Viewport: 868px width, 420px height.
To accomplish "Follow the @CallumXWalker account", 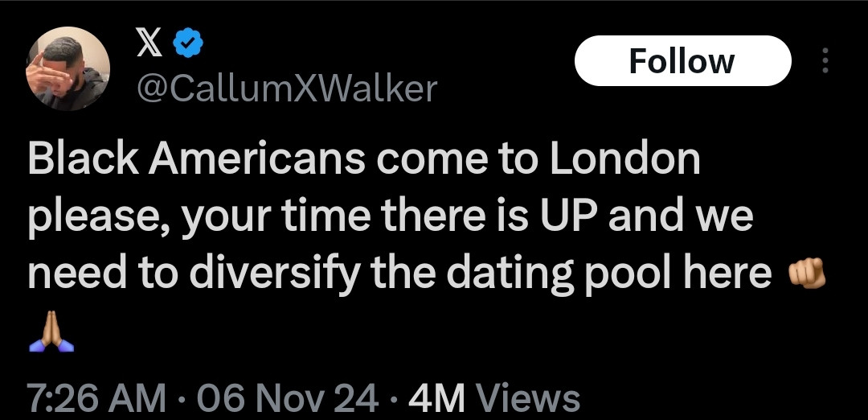I will [682, 61].
